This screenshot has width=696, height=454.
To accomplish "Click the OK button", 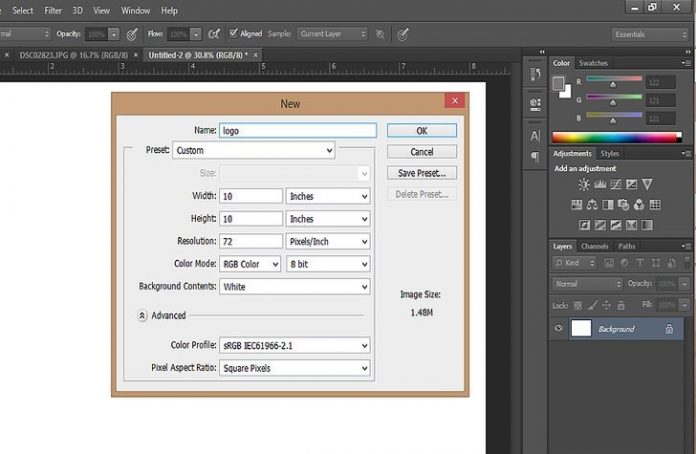I will coord(421,130).
